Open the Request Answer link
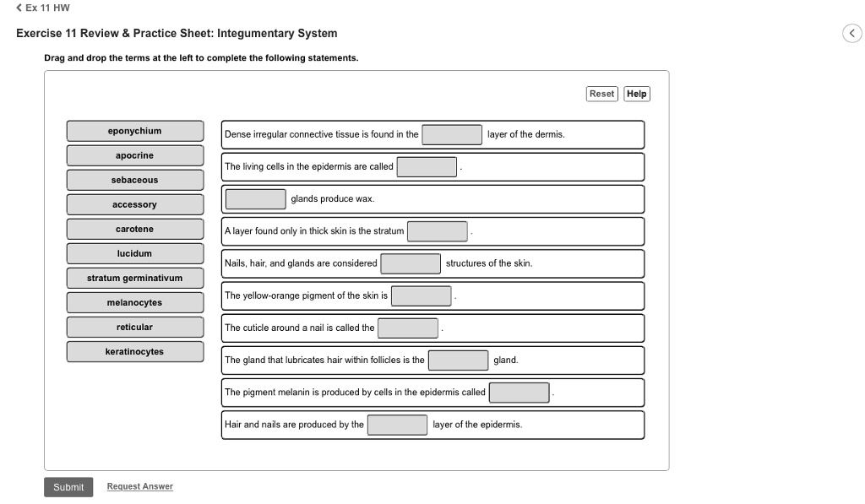 (x=139, y=486)
